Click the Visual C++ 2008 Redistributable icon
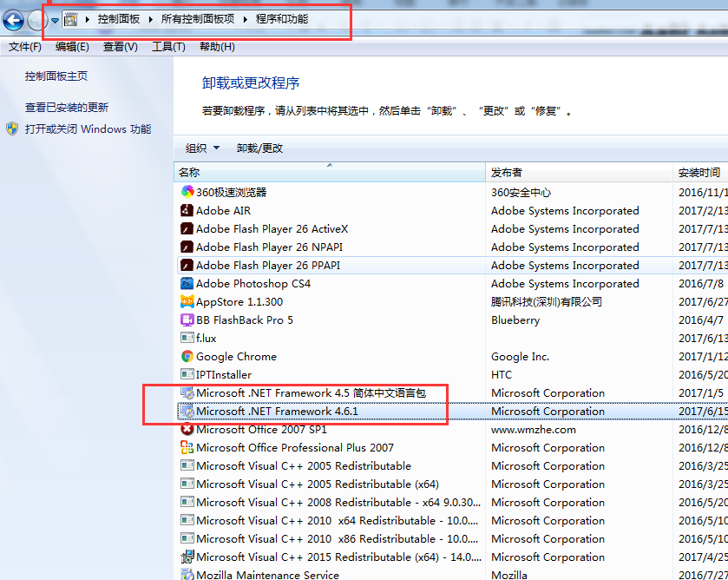 [187, 502]
